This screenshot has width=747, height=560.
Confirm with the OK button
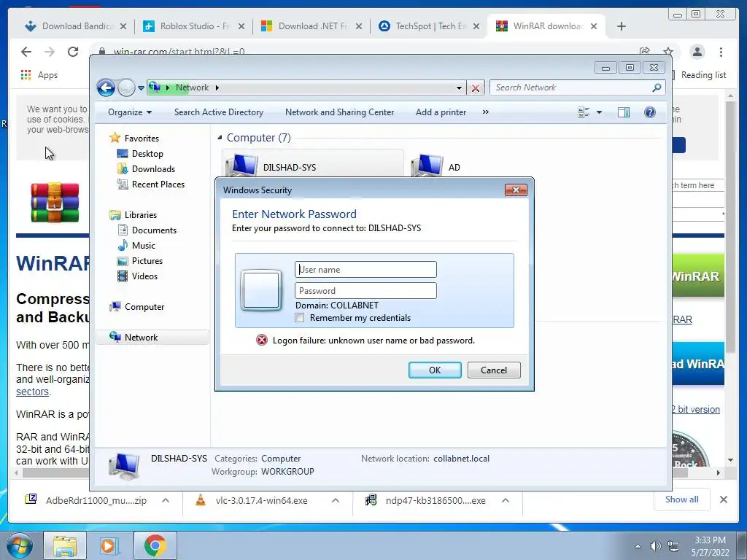435,370
